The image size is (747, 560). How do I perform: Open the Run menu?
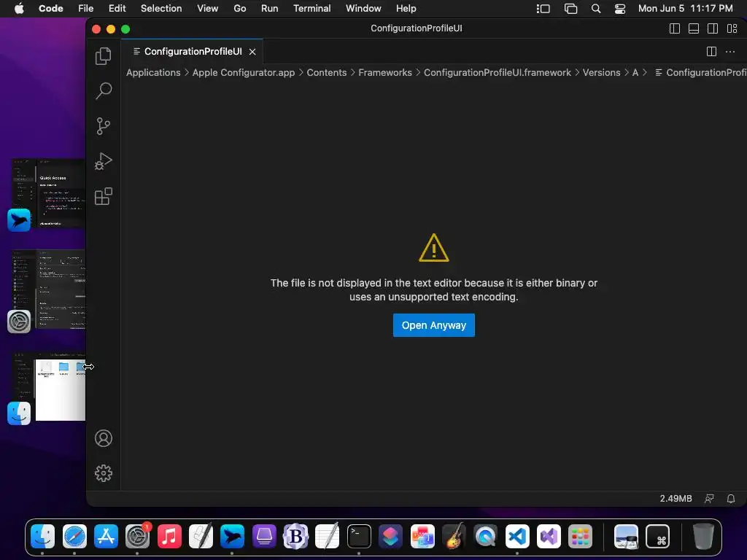(270, 9)
